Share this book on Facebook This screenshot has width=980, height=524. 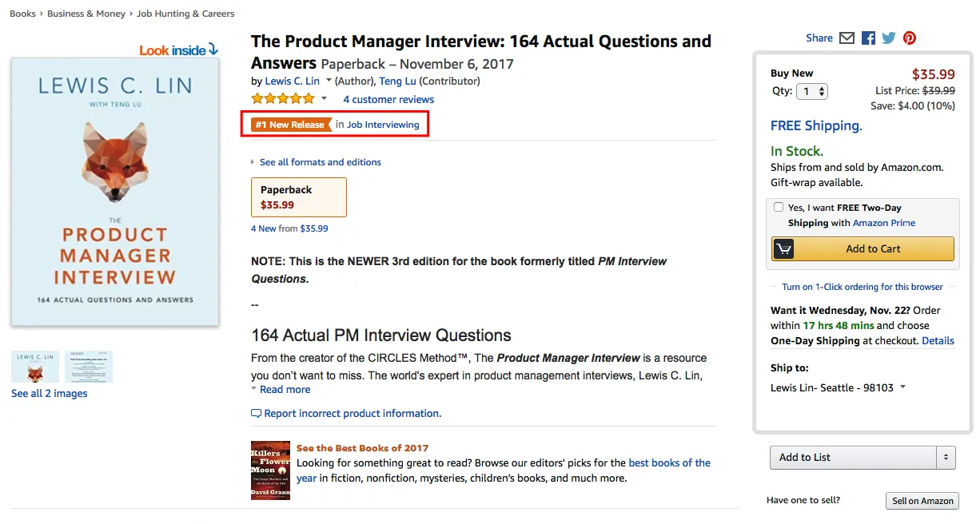tap(868, 38)
